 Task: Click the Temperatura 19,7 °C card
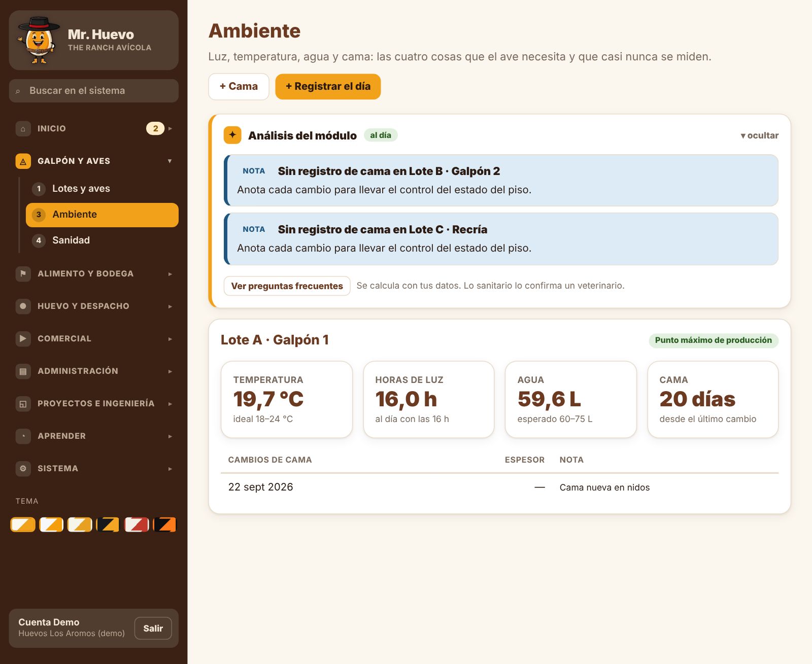(x=287, y=400)
